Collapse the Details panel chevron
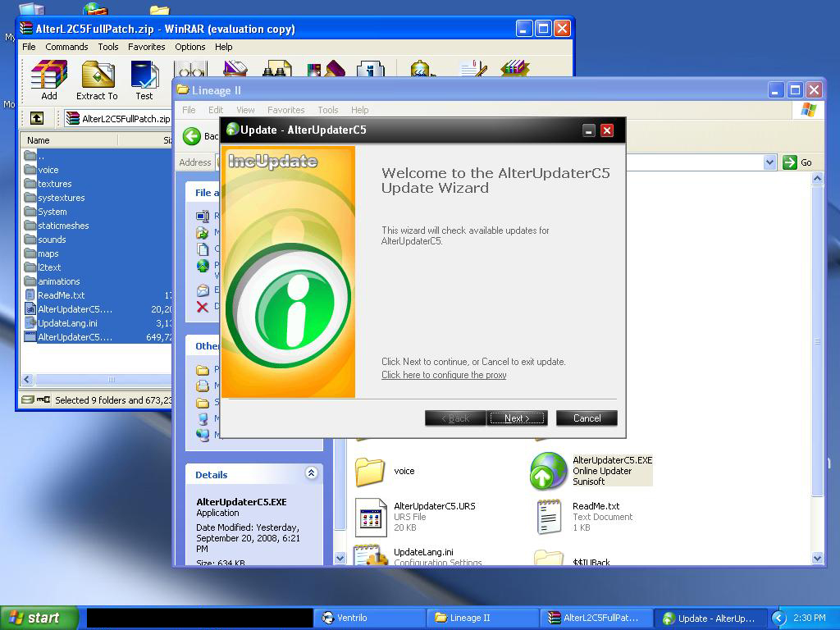Viewport: 840px width, 630px height. [x=311, y=473]
